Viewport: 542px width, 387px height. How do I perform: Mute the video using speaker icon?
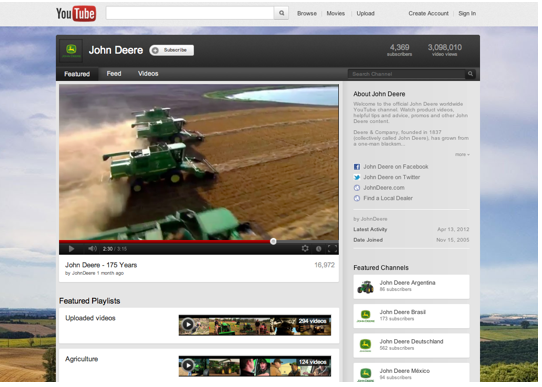(92, 249)
